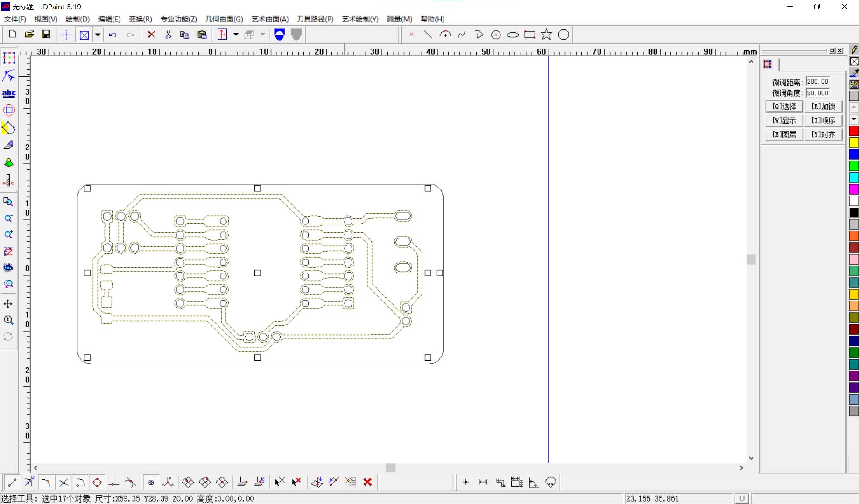Close the right side panel with its X
The width and height of the screenshot is (859, 504).
tap(840, 50)
